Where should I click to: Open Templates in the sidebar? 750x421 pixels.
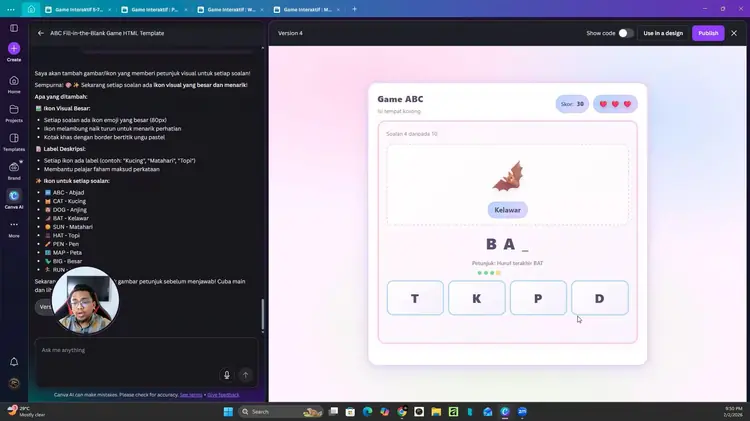coord(14,139)
